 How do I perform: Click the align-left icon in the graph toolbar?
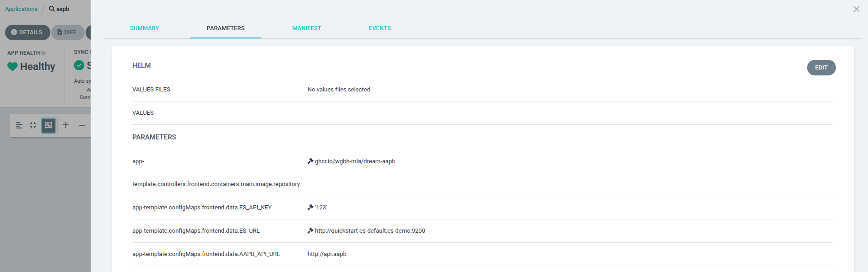pyautogui.click(x=19, y=125)
